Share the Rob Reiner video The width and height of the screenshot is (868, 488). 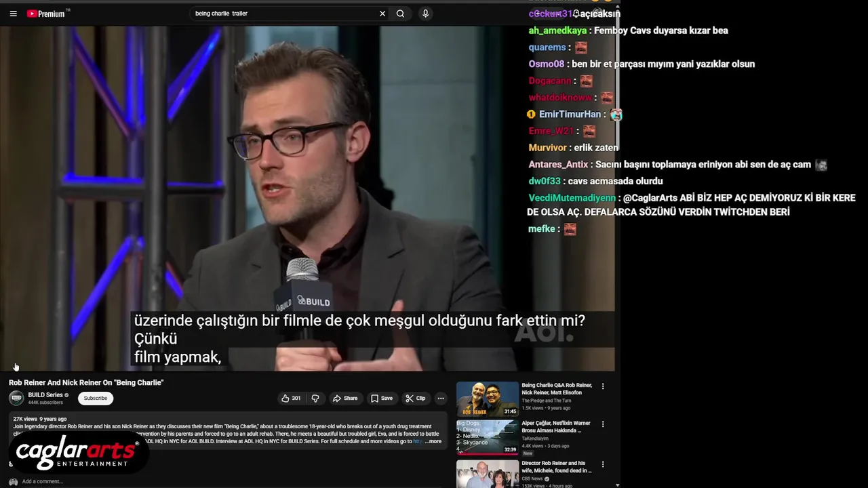point(345,399)
